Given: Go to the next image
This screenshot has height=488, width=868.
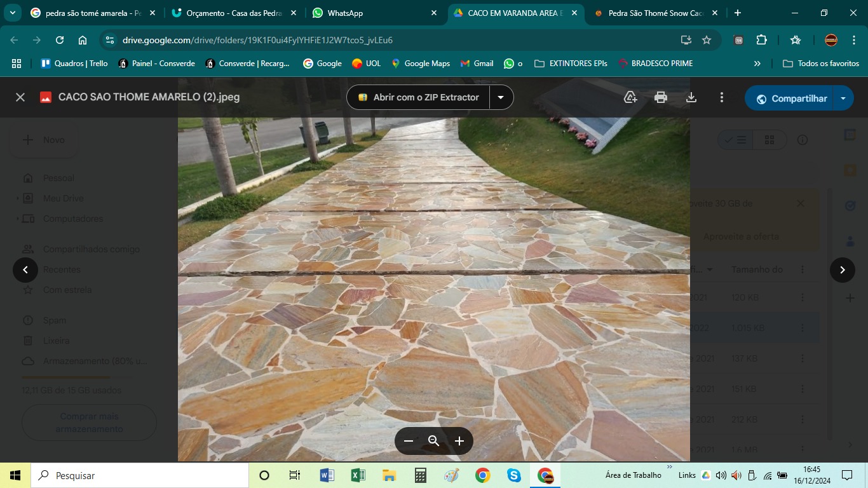Looking at the screenshot, I should pyautogui.click(x=842, y=270).
